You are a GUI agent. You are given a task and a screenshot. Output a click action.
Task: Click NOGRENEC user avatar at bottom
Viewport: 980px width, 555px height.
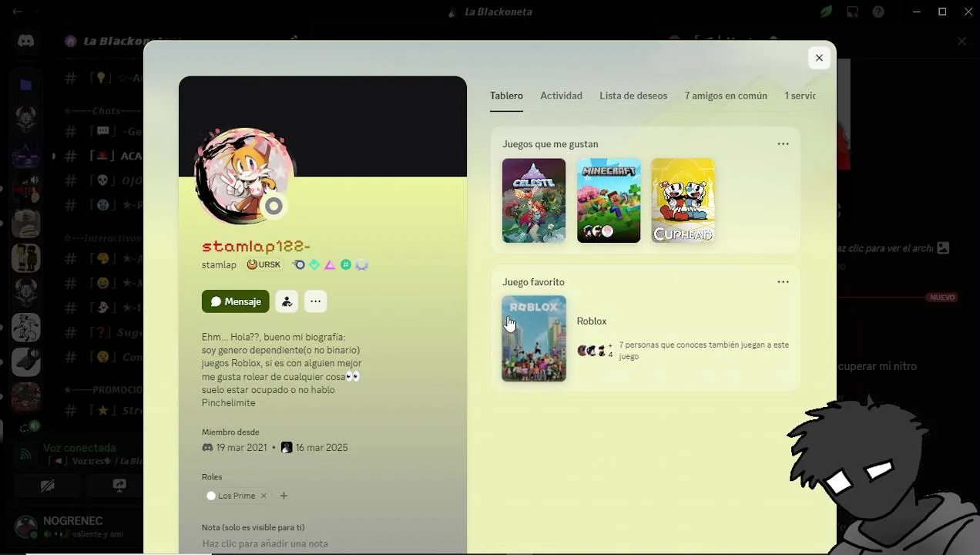point(26,526)
